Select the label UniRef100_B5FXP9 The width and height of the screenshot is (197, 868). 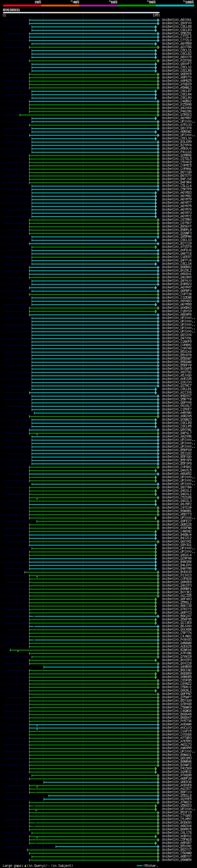pos(176,460)
